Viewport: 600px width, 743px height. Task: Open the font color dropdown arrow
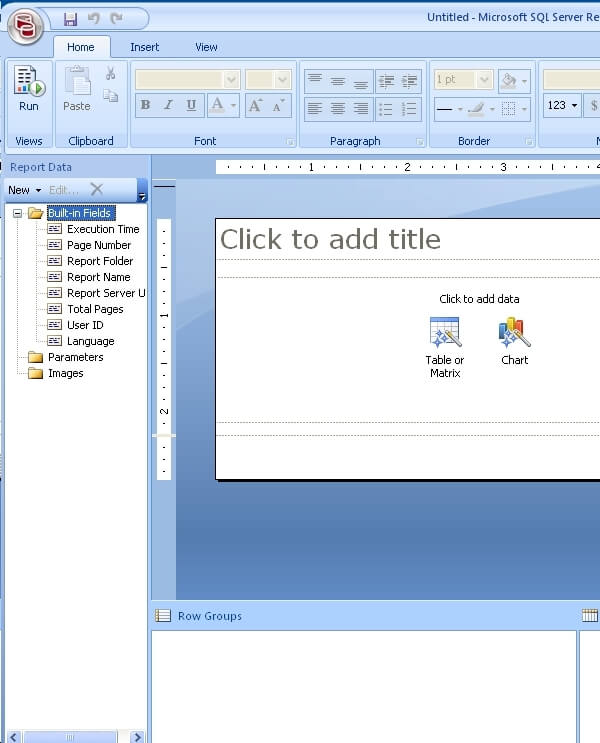(233, 105)
